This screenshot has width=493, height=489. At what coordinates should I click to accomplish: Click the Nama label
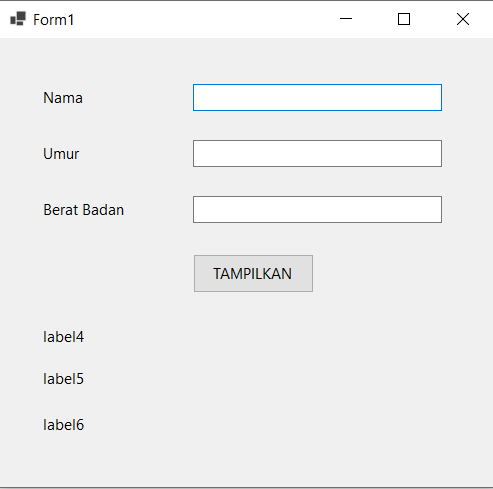(63, 98)
